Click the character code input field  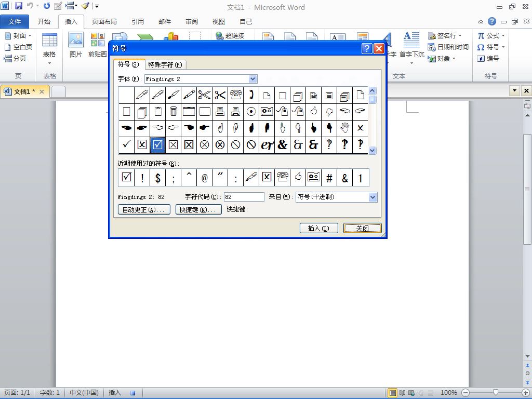pyautogui.click(x=244, y=197)
